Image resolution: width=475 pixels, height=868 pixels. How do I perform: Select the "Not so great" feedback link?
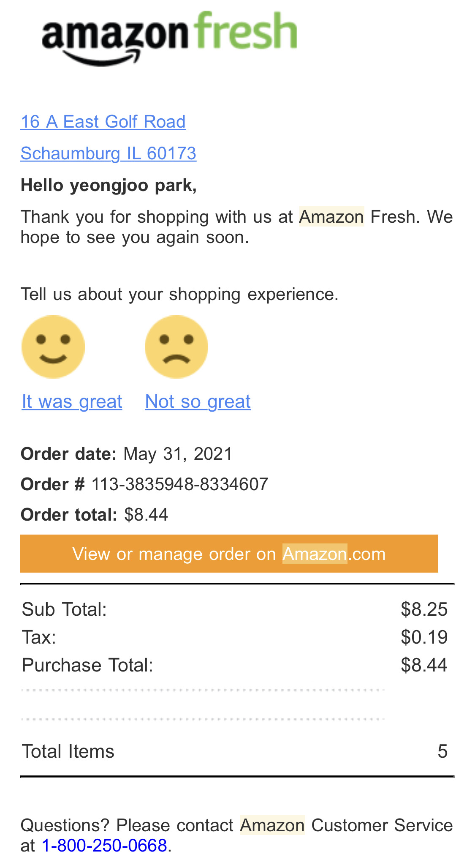(x=198, y=401)
